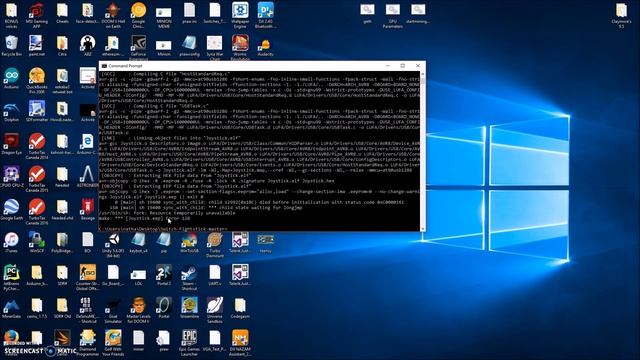Launch Google Earth shortcut
This screenshot has width=640, height=360.
(11, 209)
